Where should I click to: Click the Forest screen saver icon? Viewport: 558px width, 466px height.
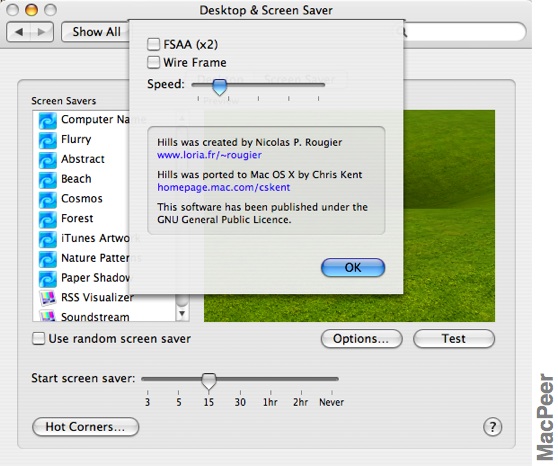point(47,220)
